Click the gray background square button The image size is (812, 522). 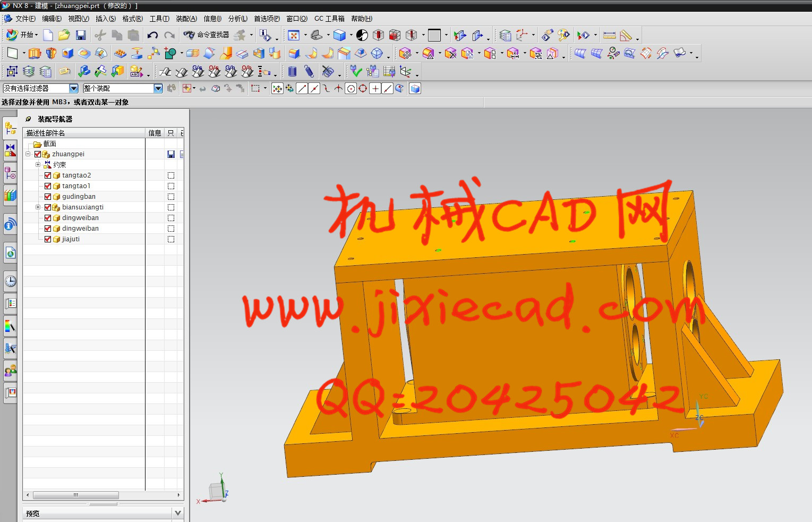434,35
